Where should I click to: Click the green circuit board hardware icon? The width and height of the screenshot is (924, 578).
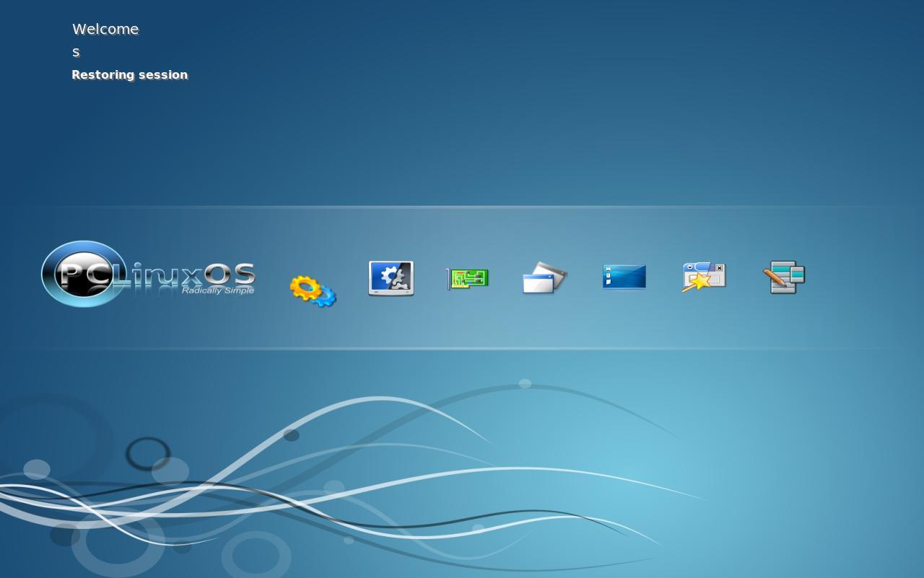click(468, 279)
